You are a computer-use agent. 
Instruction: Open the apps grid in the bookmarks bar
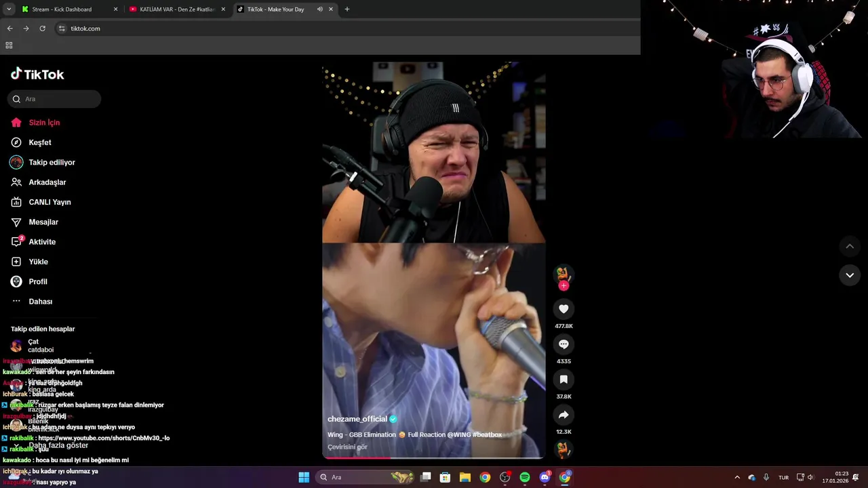click(x=9, y=45)
